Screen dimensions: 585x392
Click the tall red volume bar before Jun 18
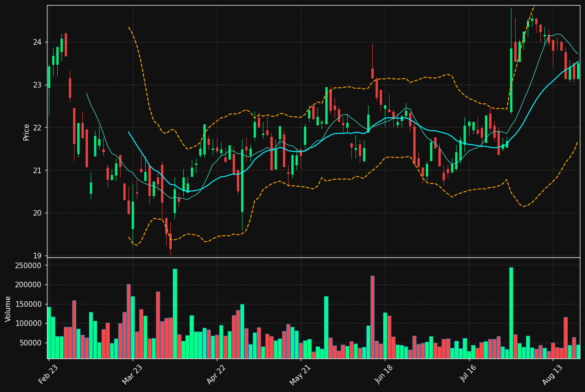[x=372, y=317]
